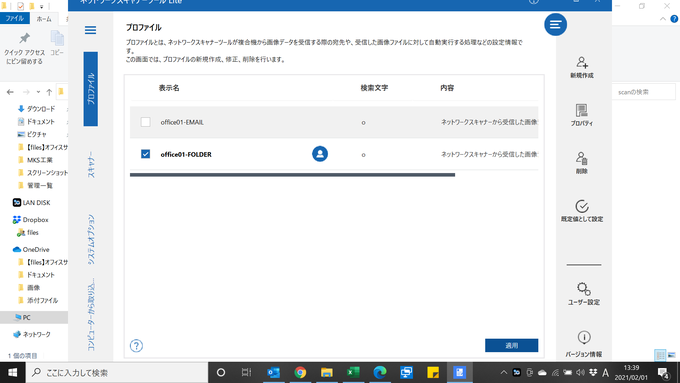Select the office01-FOLDER profile name
The image size is (680, 383).
coord(186,154)
